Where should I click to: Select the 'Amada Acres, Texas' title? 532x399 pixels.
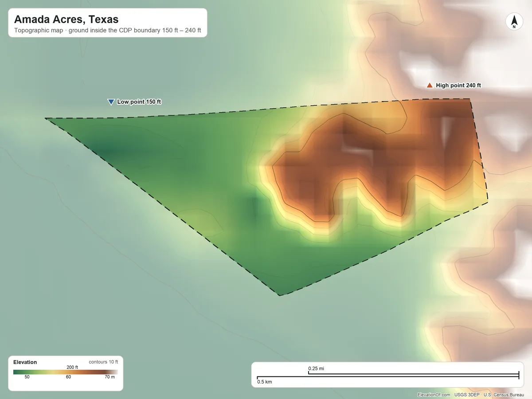click(66, 20)
